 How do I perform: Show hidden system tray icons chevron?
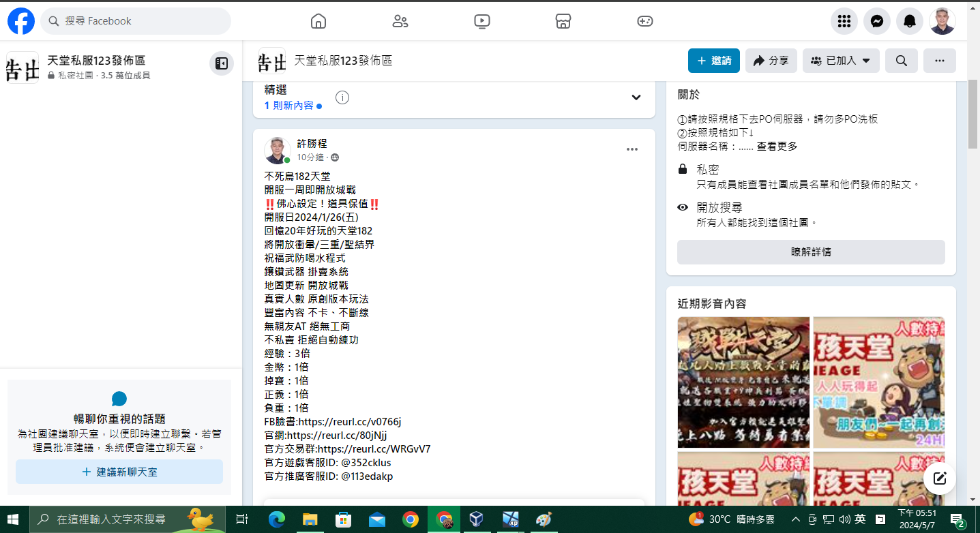796,519
